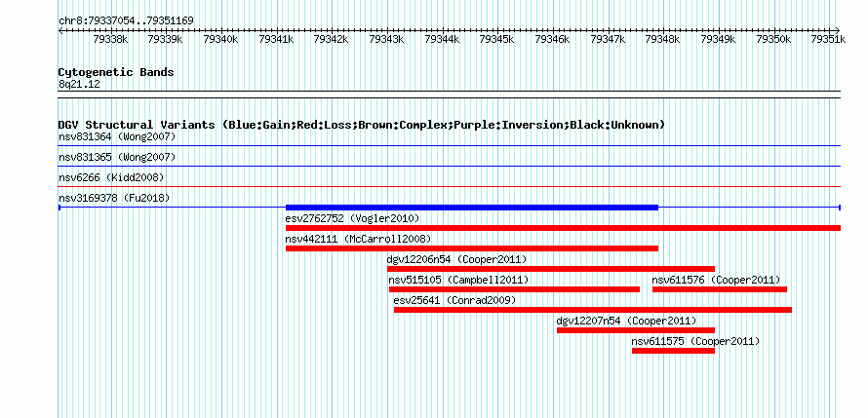Select the dgv12206n54 (Cooper2011) label

(x=457, y=259)
